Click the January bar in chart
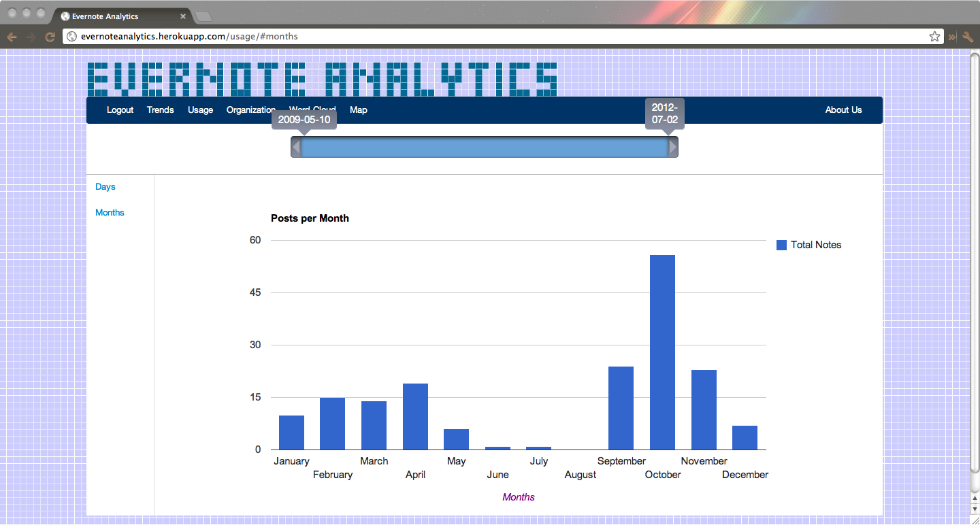Screen dimensions: 980x525 tap(291, 433)
